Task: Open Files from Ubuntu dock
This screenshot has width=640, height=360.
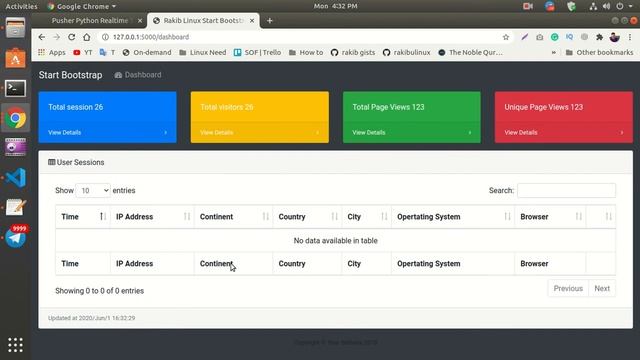Action: pos(15,29)
